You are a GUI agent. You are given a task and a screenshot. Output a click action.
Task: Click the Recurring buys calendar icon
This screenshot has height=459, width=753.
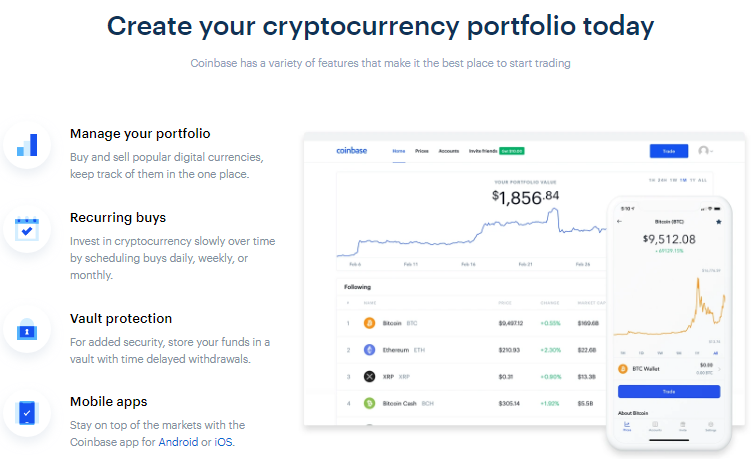click(x=27, y=229)
